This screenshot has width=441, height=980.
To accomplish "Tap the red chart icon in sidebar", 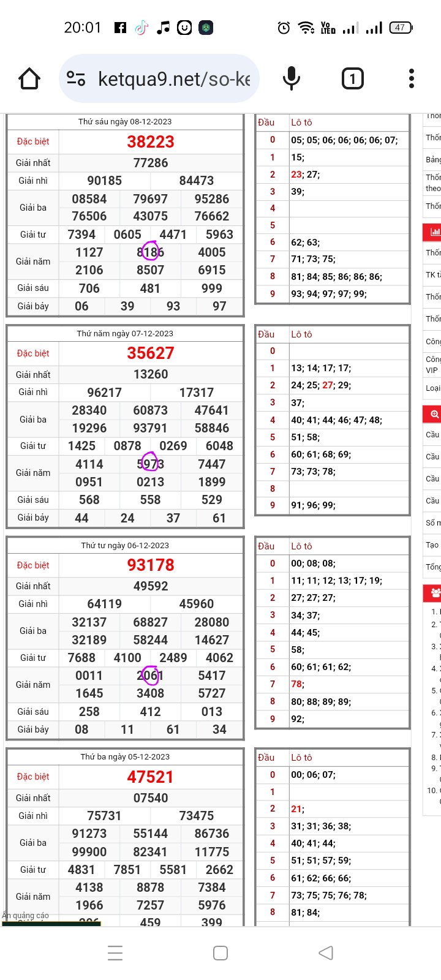I will point(434,232).
